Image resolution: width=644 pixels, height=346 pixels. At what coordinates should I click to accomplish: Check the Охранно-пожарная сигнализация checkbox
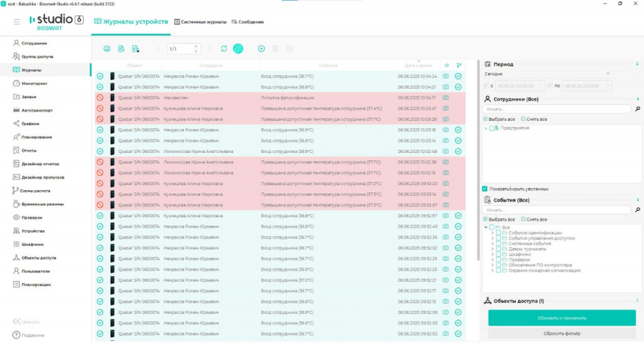point(498,271)
